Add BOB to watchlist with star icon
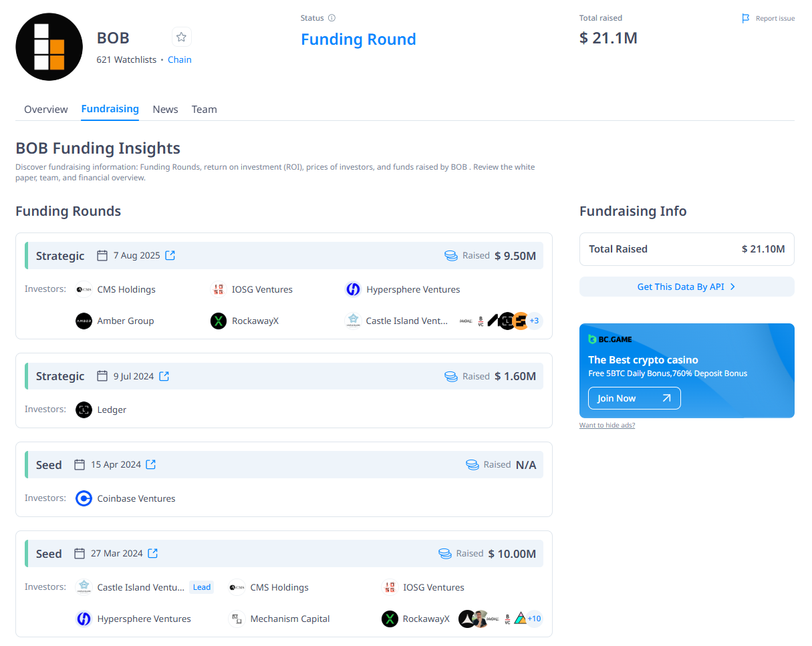This screenshot has height=646, width=812. [181, 37]
